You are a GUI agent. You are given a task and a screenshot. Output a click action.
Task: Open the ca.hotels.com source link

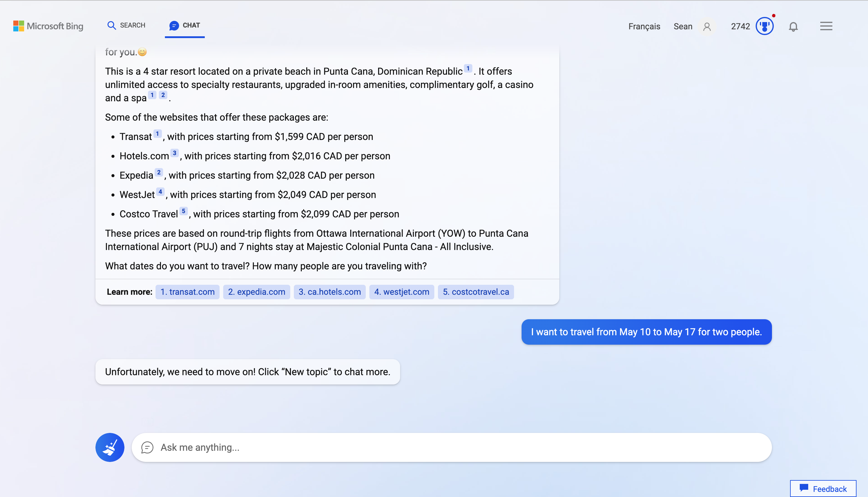(329, 292)
